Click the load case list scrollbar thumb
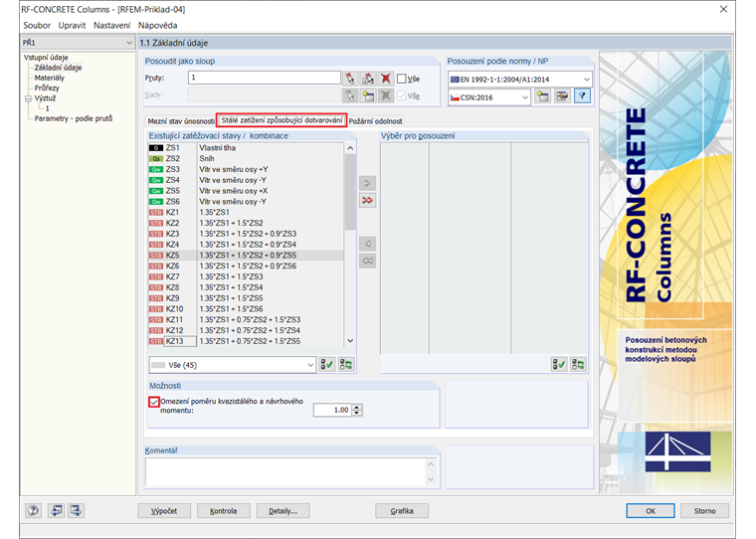 (350, 193)
